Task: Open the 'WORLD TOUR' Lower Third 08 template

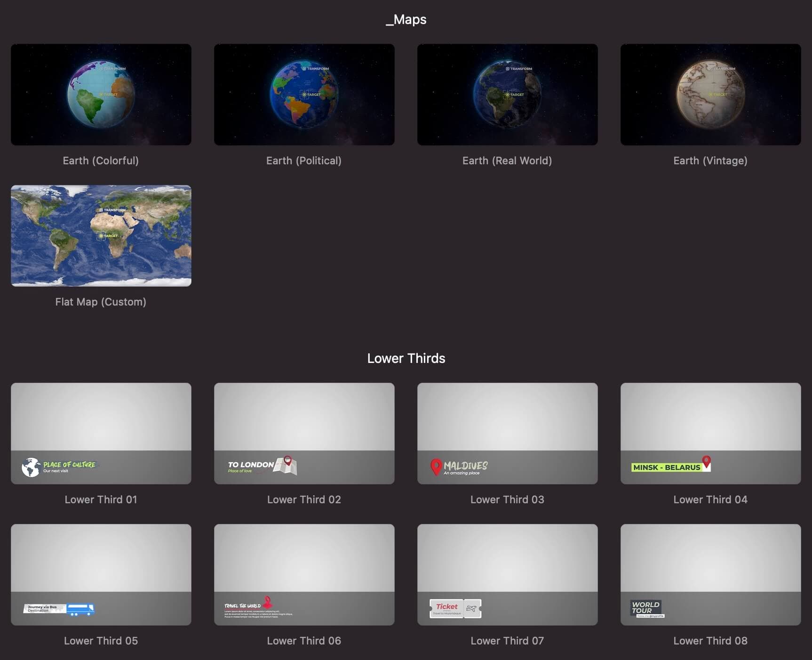Action: coord(710,574)
